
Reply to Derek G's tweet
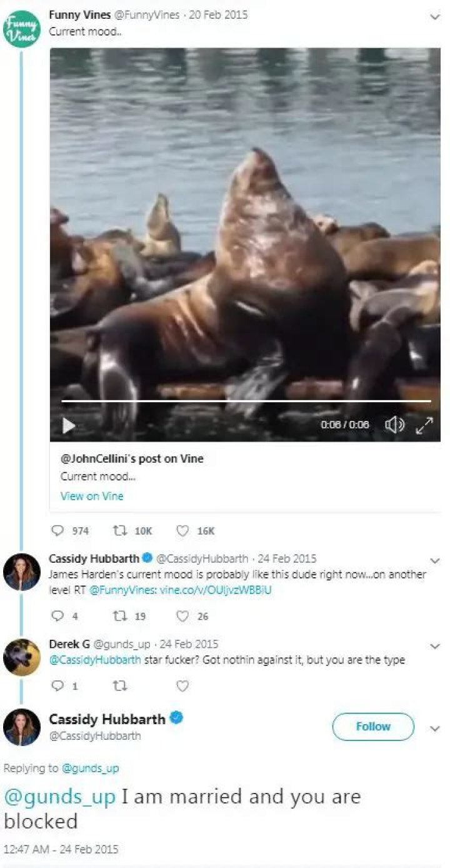click(58, 686)
